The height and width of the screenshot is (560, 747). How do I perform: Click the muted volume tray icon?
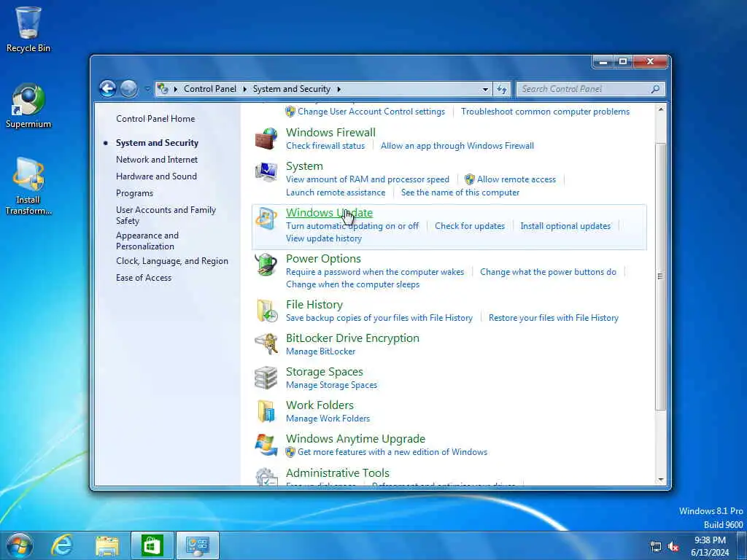point(673,547)
